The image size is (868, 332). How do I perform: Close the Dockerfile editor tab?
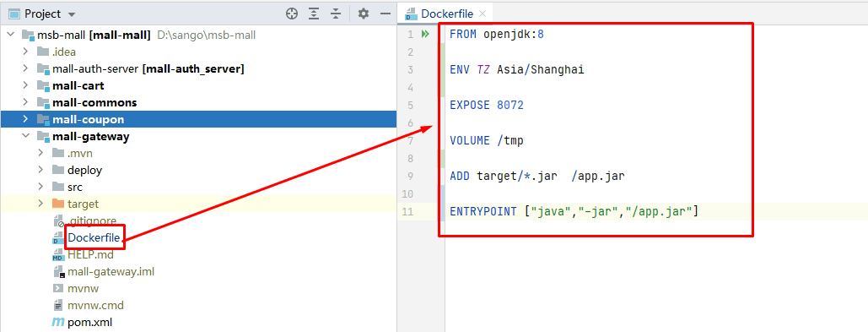[x=483, y=14]
